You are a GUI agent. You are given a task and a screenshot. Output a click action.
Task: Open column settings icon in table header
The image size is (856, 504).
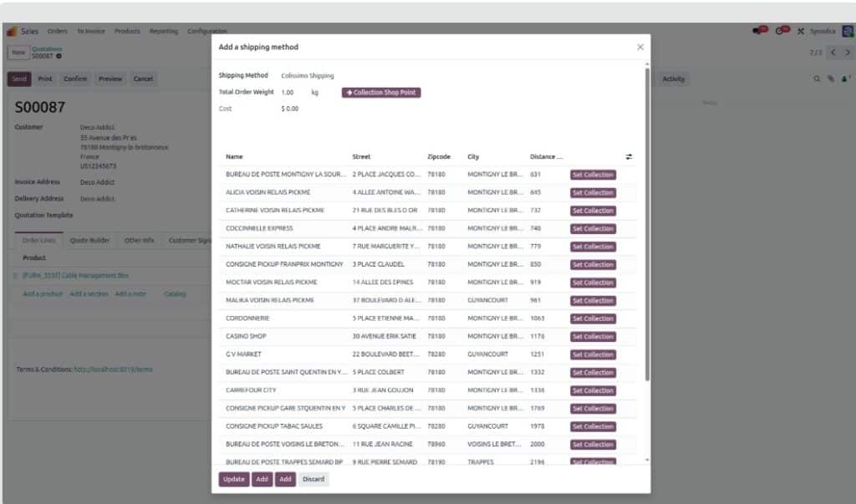coord(629,156)
